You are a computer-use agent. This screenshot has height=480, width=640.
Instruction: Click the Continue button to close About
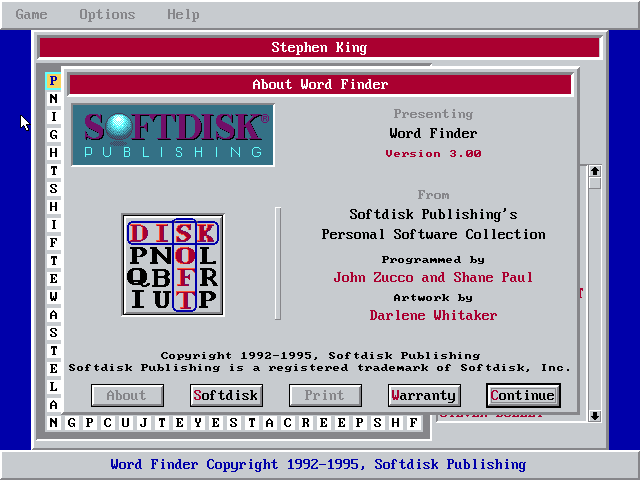(x=523, y=395)
